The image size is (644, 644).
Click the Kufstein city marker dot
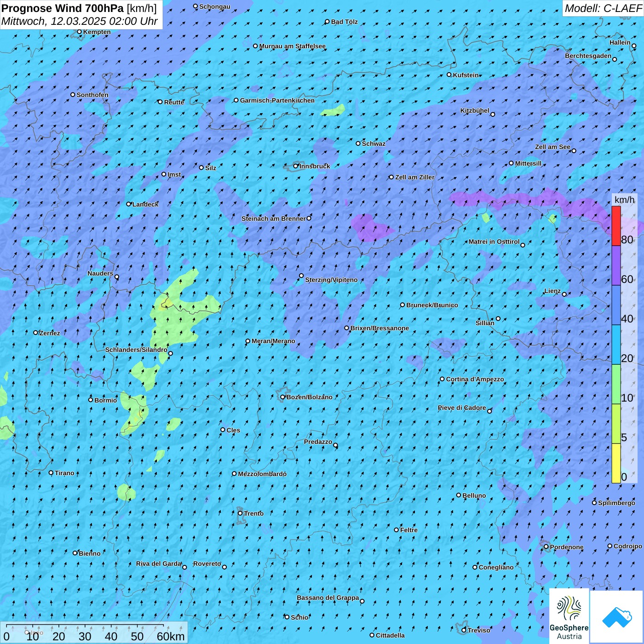[449, 75]
